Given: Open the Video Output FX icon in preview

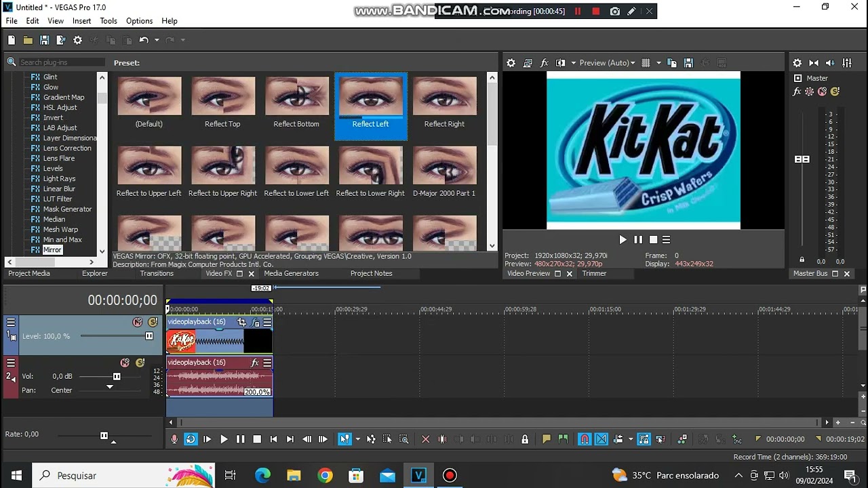Looking at the screenshot, I should (544, 63).
